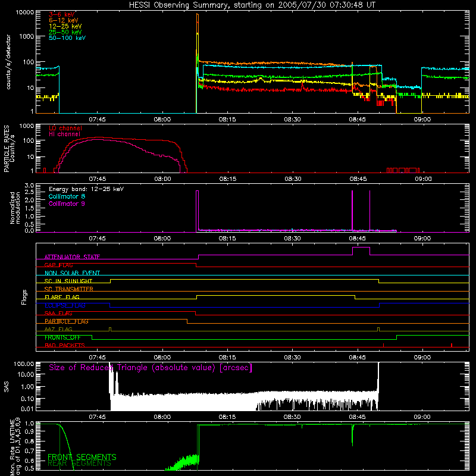Click the red BAD_PACKETS tick mark near 09:06
This screenshot has width=476, height=476.
[x=452, y=345]
